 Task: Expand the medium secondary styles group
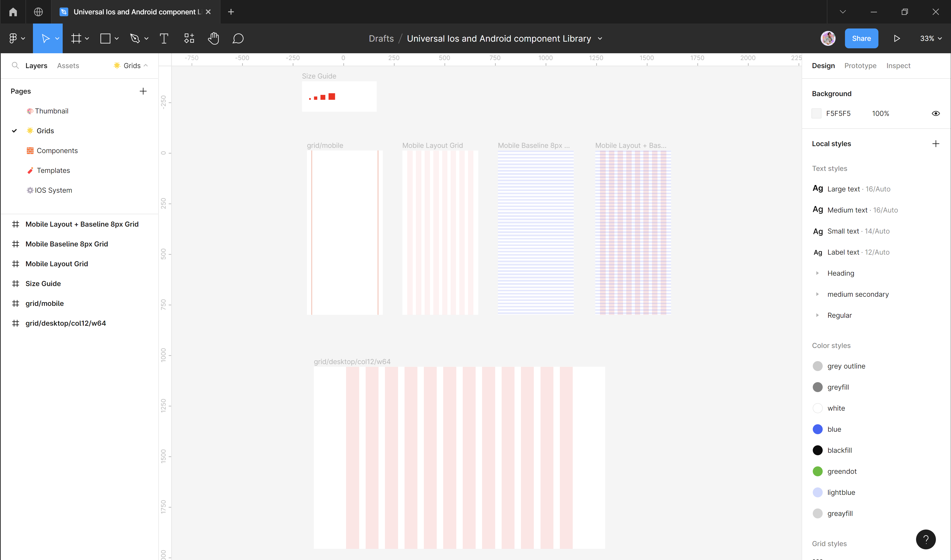pyautogui.click(x=817, y=294)
